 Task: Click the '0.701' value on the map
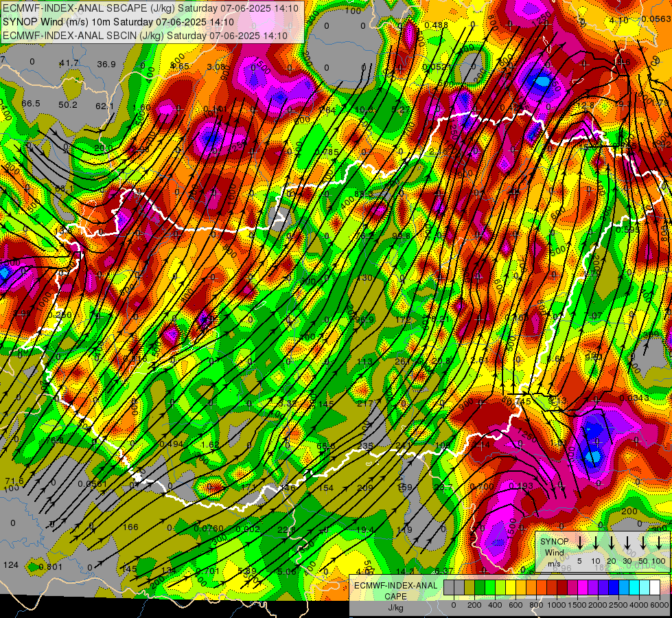[208, 571]
